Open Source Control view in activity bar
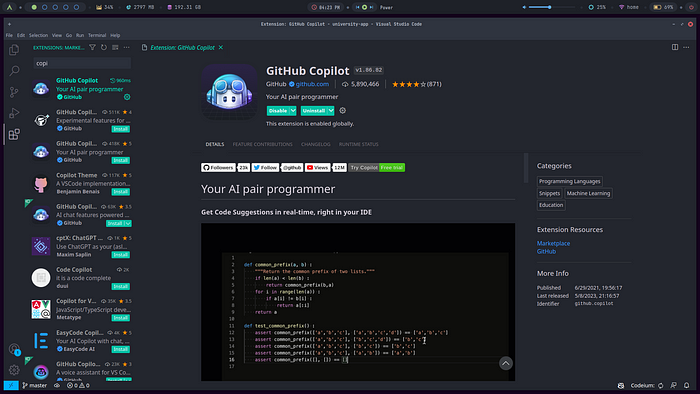Image resolution: width=700 pixels, height=394 pixels. pyautogui.click(x=14, y=92)
